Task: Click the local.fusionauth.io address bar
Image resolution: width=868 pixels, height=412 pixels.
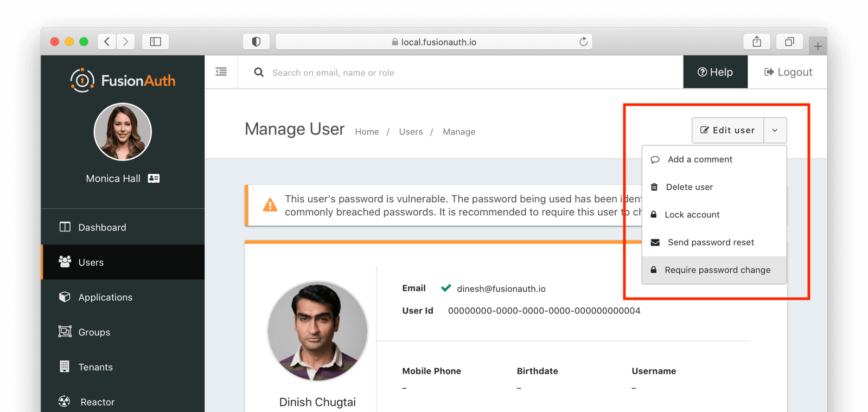Action: coord(434,42)
